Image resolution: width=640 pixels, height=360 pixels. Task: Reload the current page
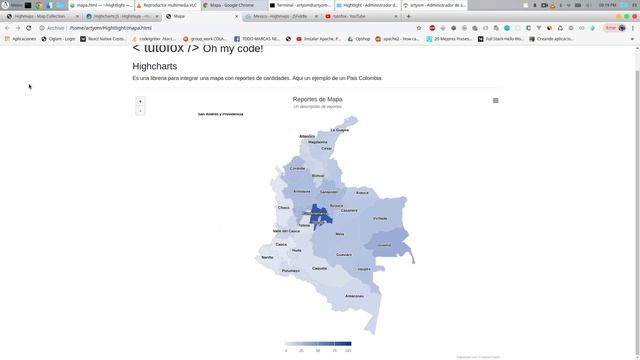click(x=29, y=28)
